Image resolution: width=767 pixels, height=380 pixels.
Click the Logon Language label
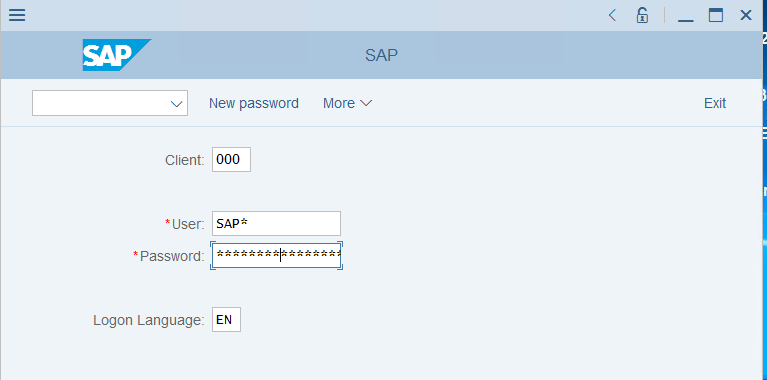tap(149, 320)
